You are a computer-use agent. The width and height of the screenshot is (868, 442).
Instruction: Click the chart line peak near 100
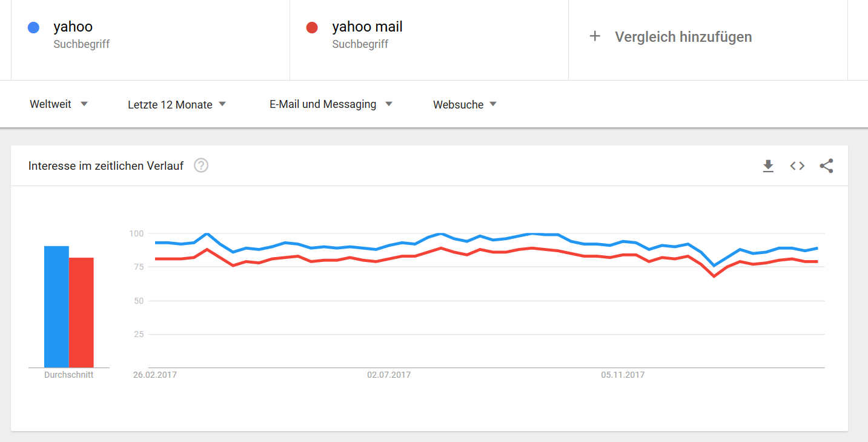pos(206,233)
